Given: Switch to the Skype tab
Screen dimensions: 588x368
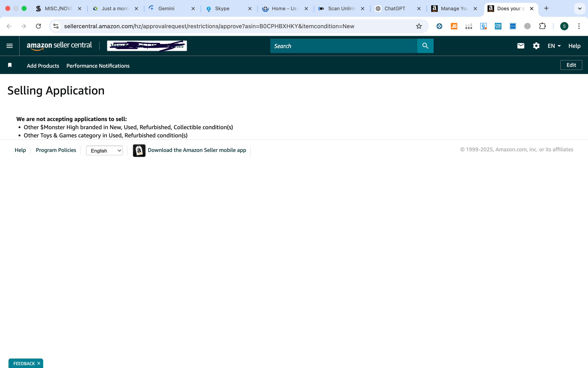Looking at the screenshot, I should pyautogui.click(x=222, y=9).
